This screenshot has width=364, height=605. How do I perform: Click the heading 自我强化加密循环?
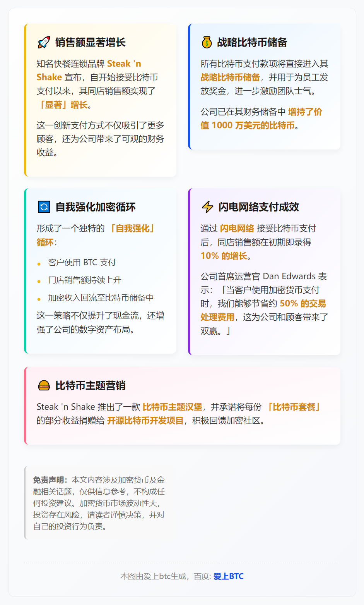[x=95, y=207]
